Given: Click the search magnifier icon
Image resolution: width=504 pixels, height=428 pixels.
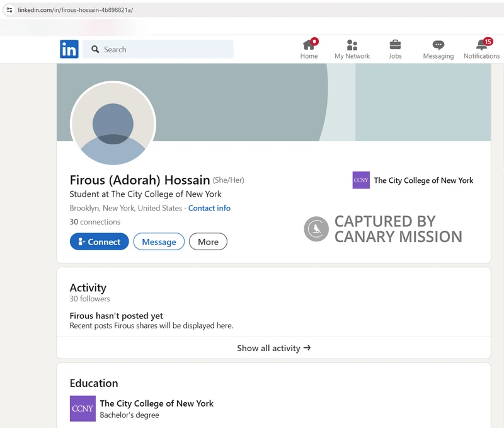Looking at the screenshot, I should click(x=95, y=49).
